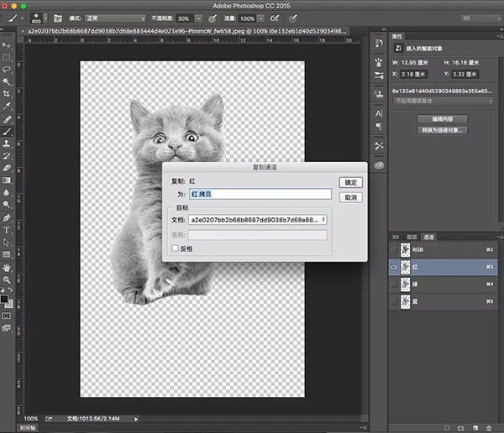Click 取消 to cancel the dialog
Image resolution: width=504 pixels, height=433 pixels.
point(351,197)
